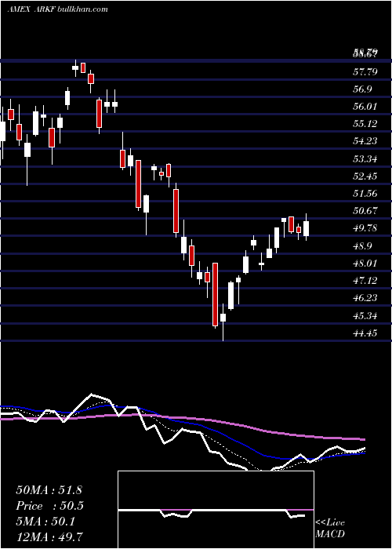Click the 45.34 price axis label
Viewport: 392px width, 549px height.
[x=365, y=316]
